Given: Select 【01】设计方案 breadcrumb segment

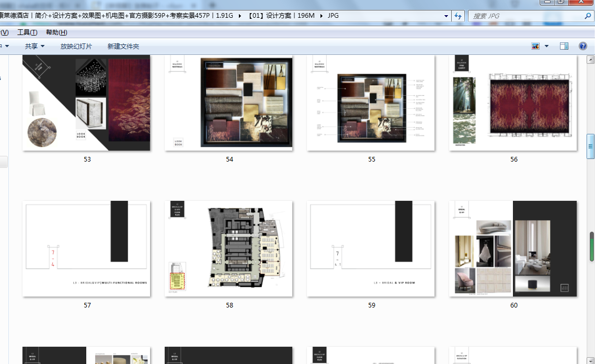Looking at the screenshot, I should 282,16.
